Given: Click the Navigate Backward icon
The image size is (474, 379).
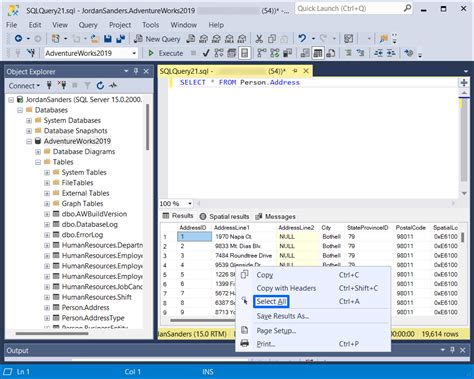Looking at the screenshot, I should [x=18, y=39].
